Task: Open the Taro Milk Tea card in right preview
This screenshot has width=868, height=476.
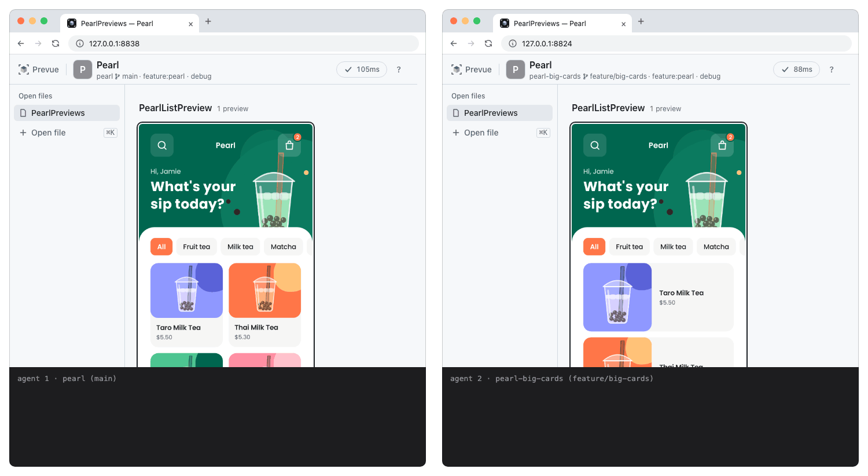Action: point(659,297)
